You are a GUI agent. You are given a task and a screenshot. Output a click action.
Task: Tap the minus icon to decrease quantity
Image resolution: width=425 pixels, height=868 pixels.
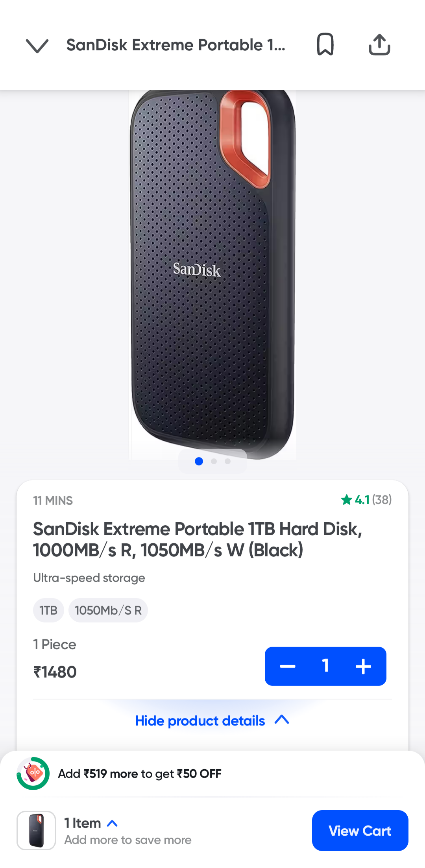[x=288, y=666]
